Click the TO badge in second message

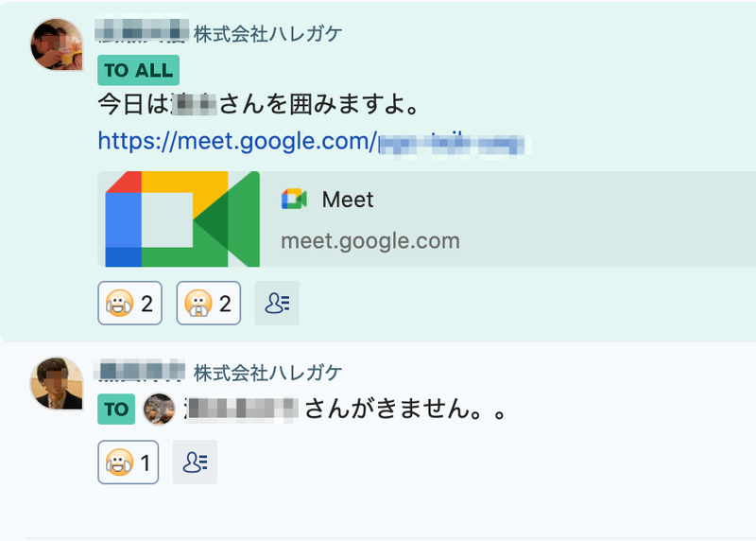tap(116, 410)
